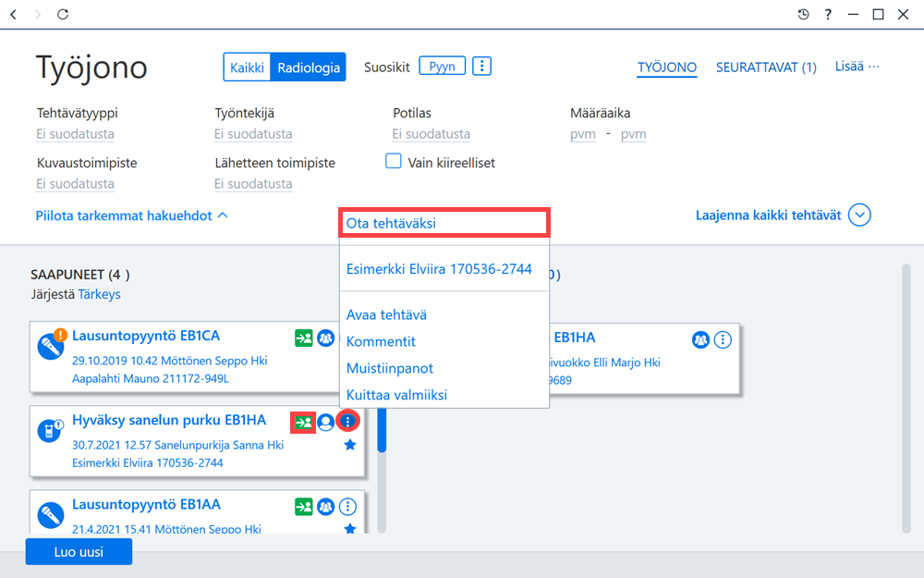Click the green assign icon on Hyväksy sanelun purku
The width and height of the screenshot is (924, 578).
[303, 423]
